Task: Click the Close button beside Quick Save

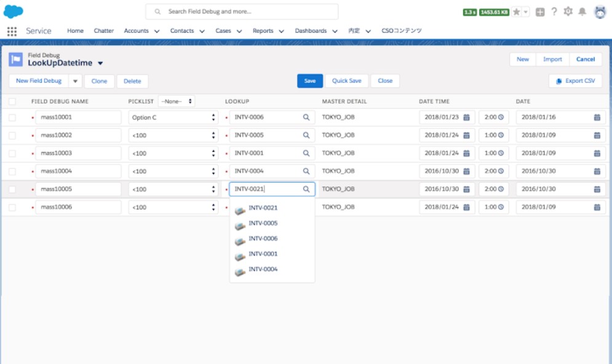Action: coord(385,81)
